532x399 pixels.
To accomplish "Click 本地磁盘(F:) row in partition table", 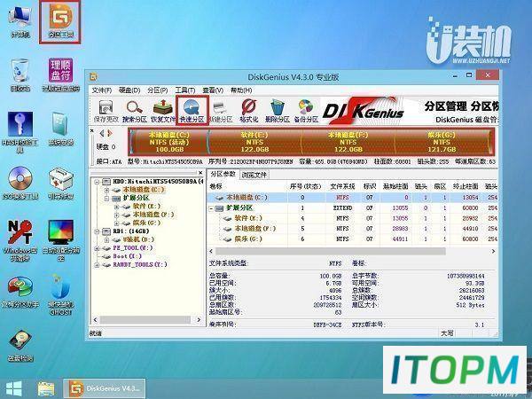I will pyautogui.click(x=352, y=229).
